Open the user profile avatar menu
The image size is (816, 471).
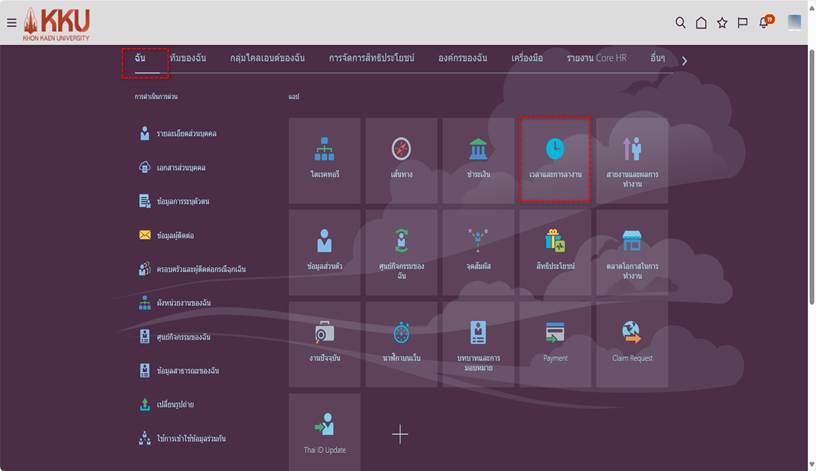(794, 22)
